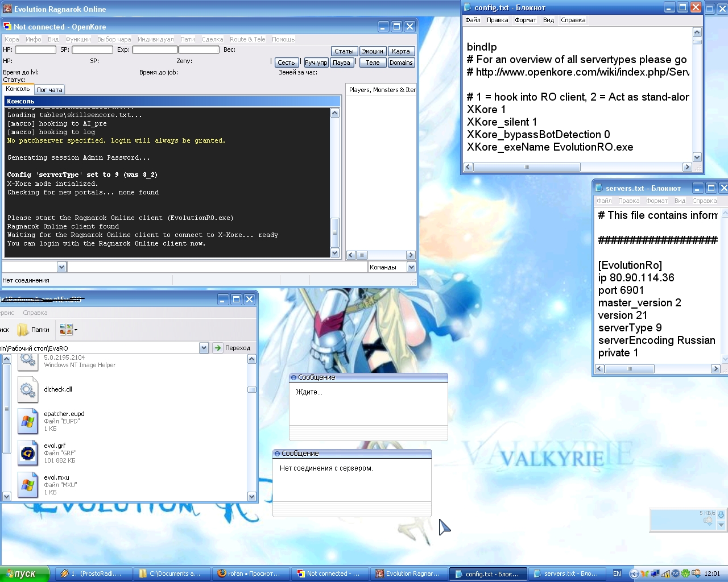
Task: Click the 'Нет соединения с сервером' dialog icon
Action: click(x=277, y=454)
